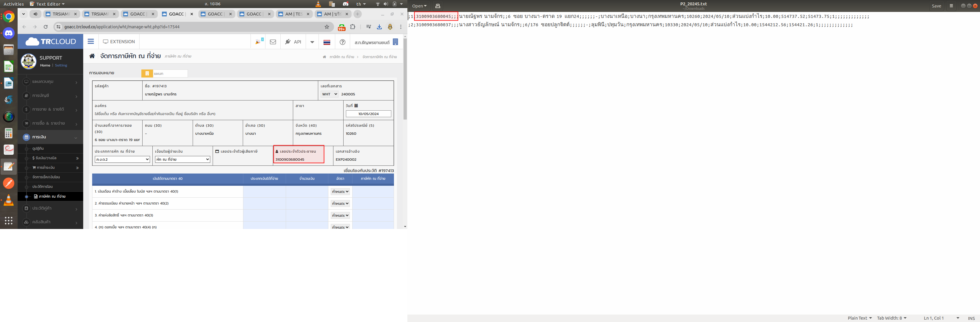Screen dimensions: 980x322
Task: Open the celebration notifications icon
Action: [259, 41]
